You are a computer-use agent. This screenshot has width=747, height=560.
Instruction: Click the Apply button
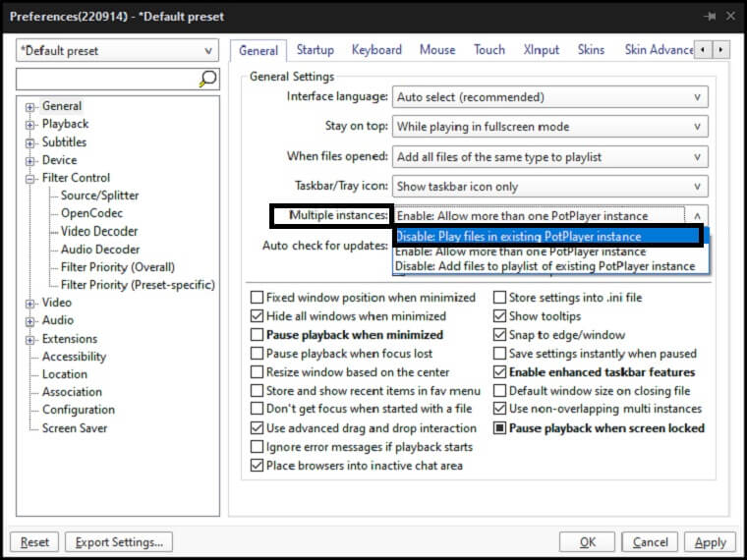point(710,542)
